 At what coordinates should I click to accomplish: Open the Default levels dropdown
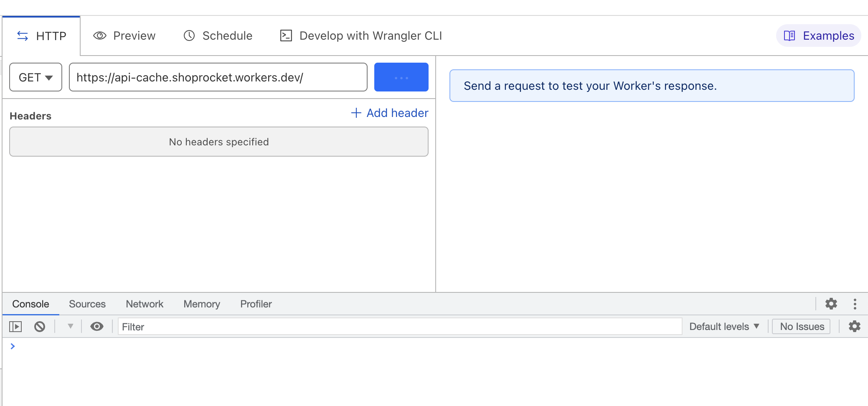tap(725, 326)
